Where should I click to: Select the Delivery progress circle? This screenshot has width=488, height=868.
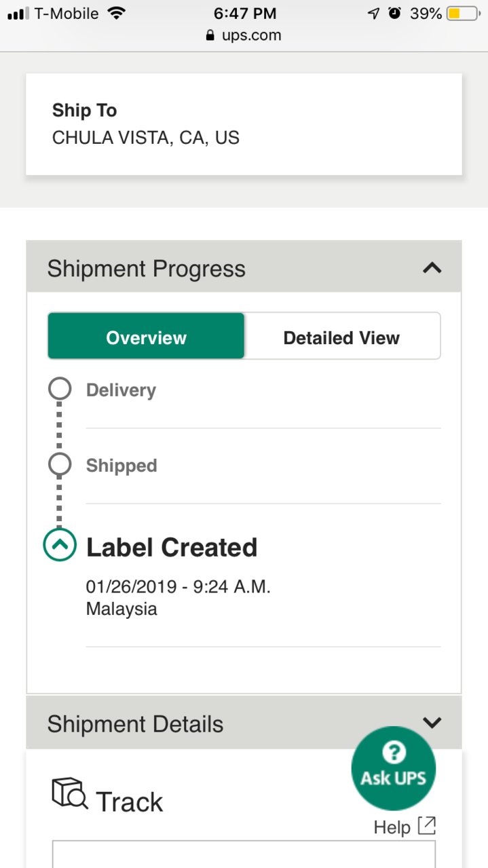(60, 390)
